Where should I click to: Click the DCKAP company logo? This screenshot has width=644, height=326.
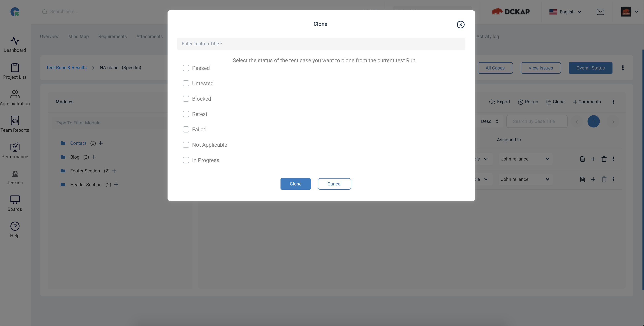[510, 12]
